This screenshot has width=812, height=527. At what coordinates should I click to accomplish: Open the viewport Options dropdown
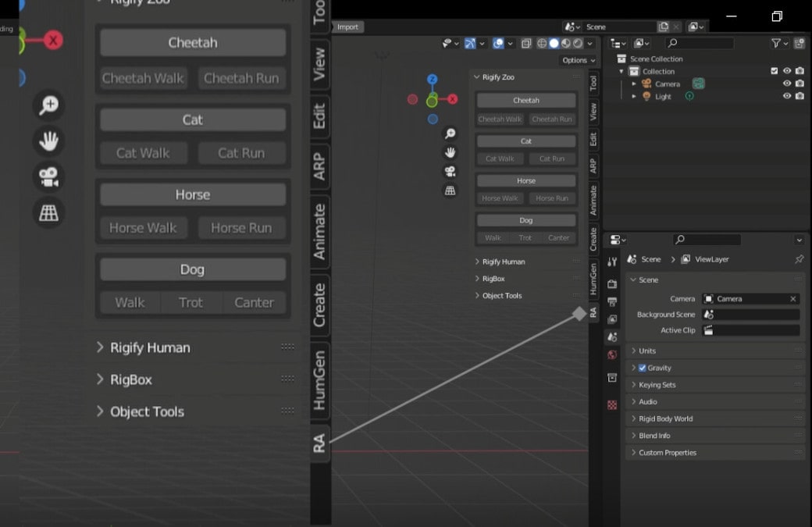click(x=578, y=60)
